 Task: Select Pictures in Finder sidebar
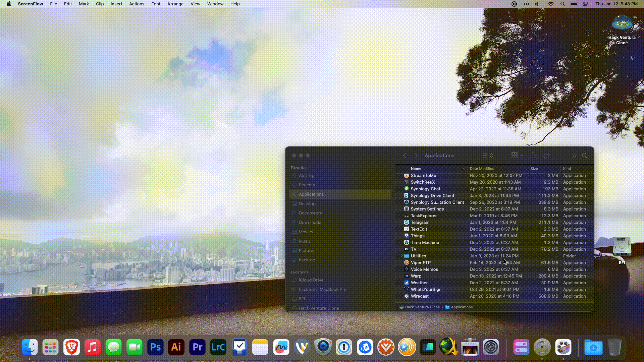[340, 250]
